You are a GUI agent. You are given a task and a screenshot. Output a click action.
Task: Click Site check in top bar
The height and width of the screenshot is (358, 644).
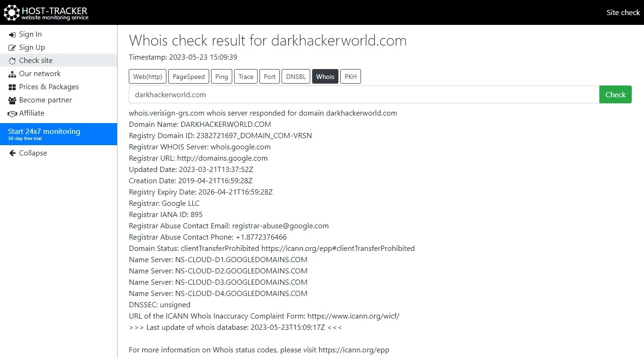[623, 13]
